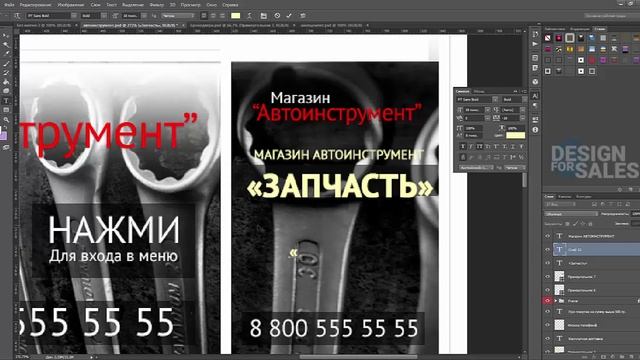640x360 pixels.
Task: Open the Фильтр menu
Action: click(157, 5)
